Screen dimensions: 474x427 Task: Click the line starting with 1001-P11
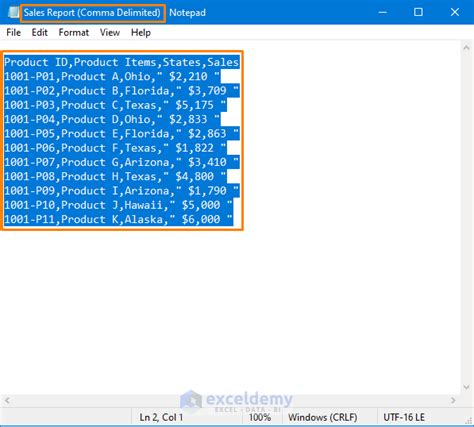119,220
